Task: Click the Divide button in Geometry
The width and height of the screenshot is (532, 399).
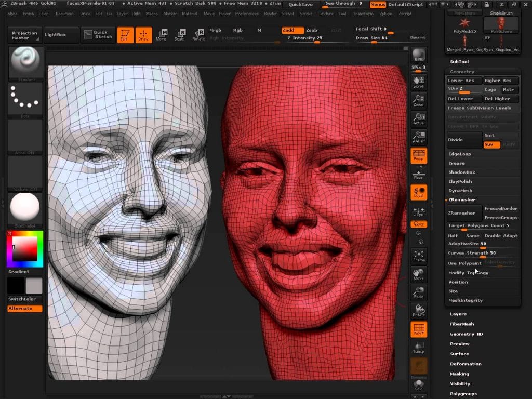Action: point(463,140)
